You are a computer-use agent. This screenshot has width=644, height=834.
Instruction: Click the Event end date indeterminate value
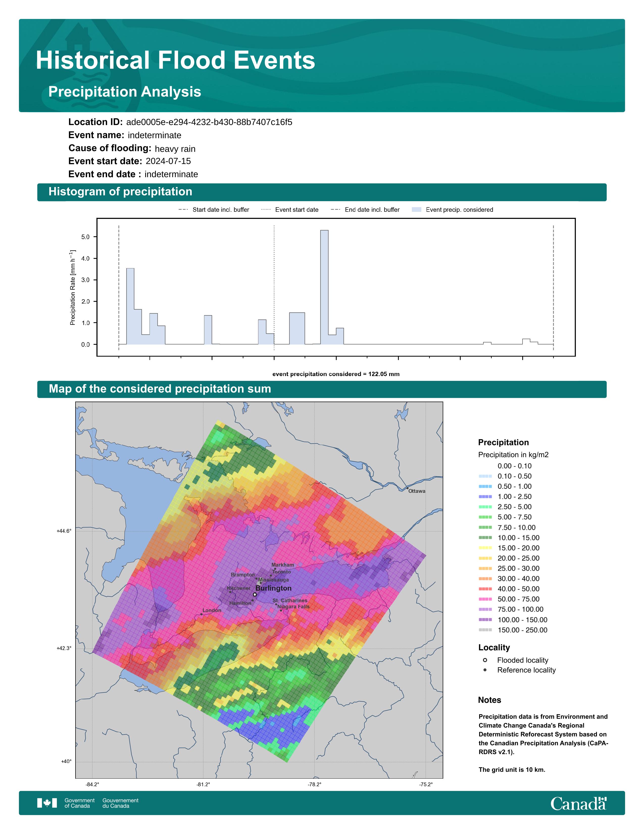[x=171, y=174]
